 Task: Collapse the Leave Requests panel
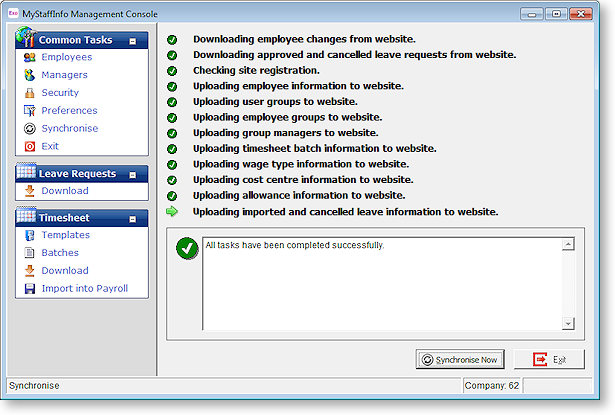tap(133, 174)
